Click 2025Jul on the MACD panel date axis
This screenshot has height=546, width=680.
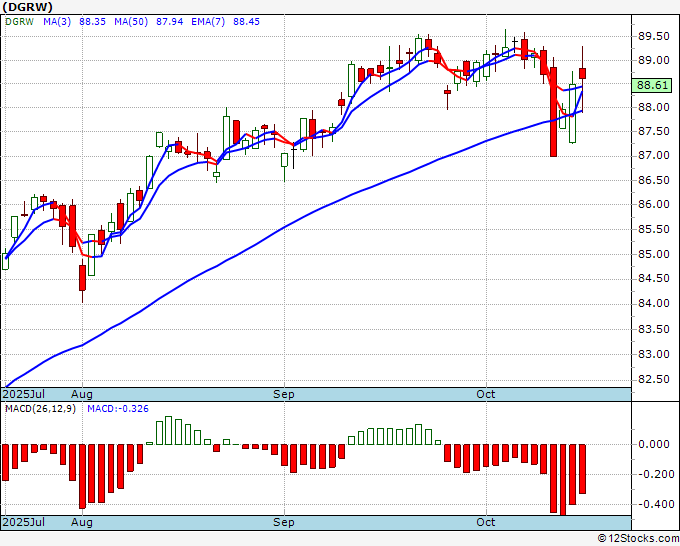pyautogui.click(x=24, y=522)
